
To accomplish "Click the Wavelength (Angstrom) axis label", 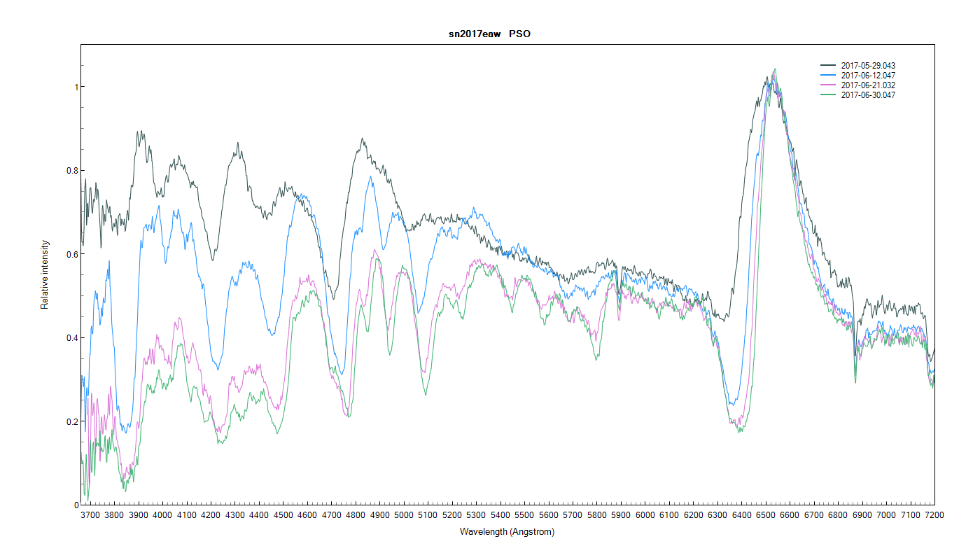I will coord(507,532).
